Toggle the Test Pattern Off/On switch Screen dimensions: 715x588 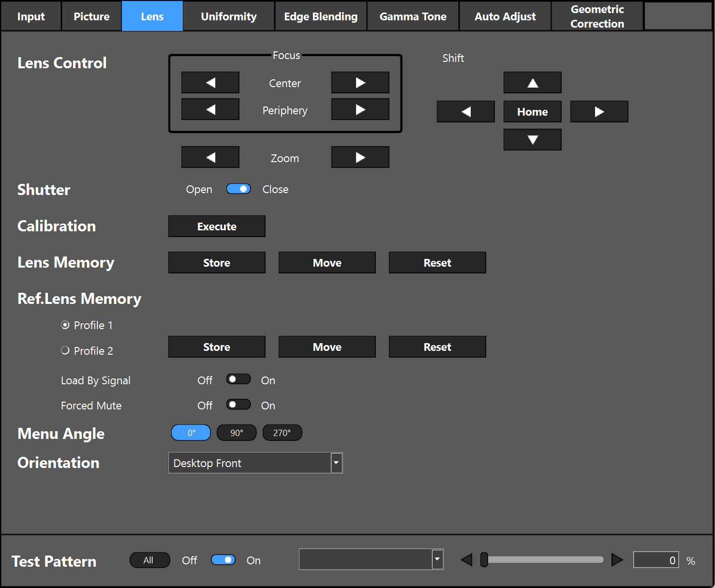pyautogui.click(x=223, y=560)
